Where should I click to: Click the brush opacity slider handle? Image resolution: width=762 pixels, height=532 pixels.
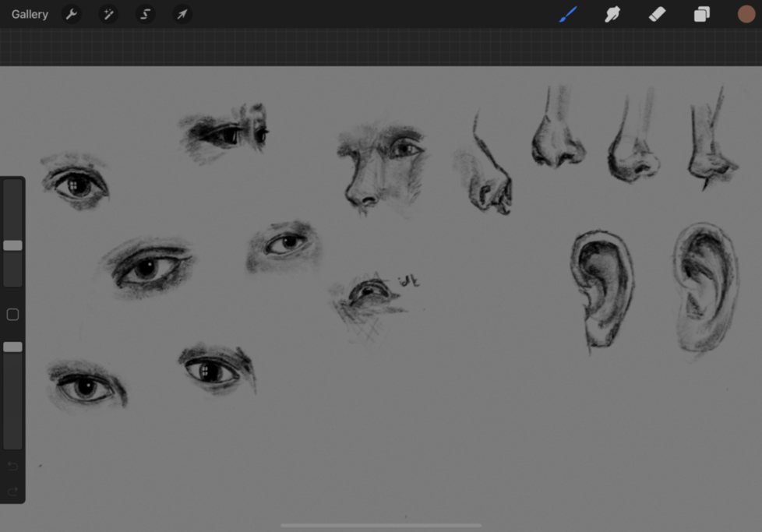point(12,347)
